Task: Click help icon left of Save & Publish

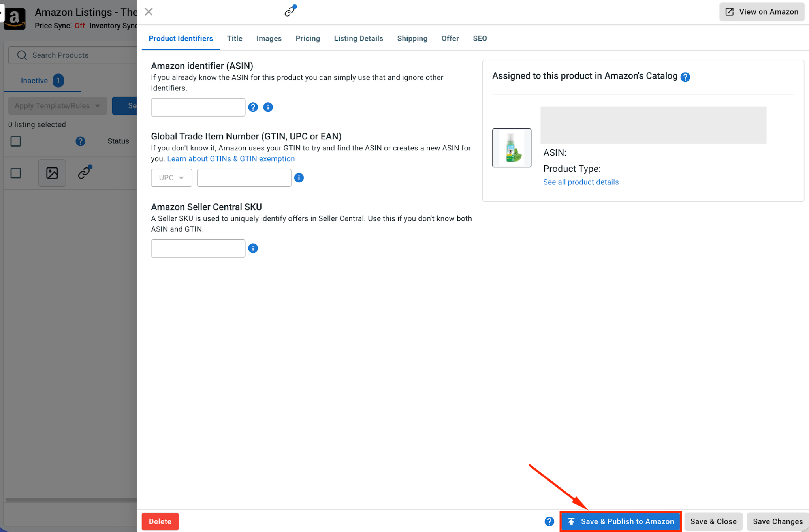Action: click(549, 521)
